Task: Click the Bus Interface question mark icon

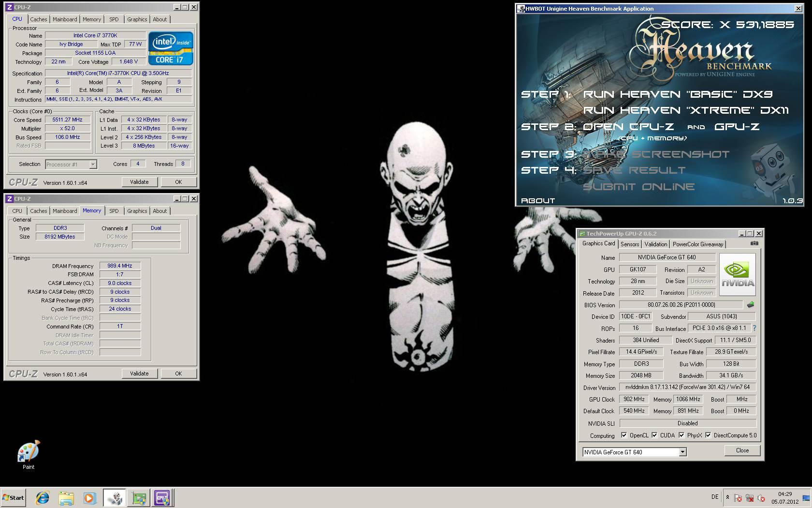Action: [754, 328]
